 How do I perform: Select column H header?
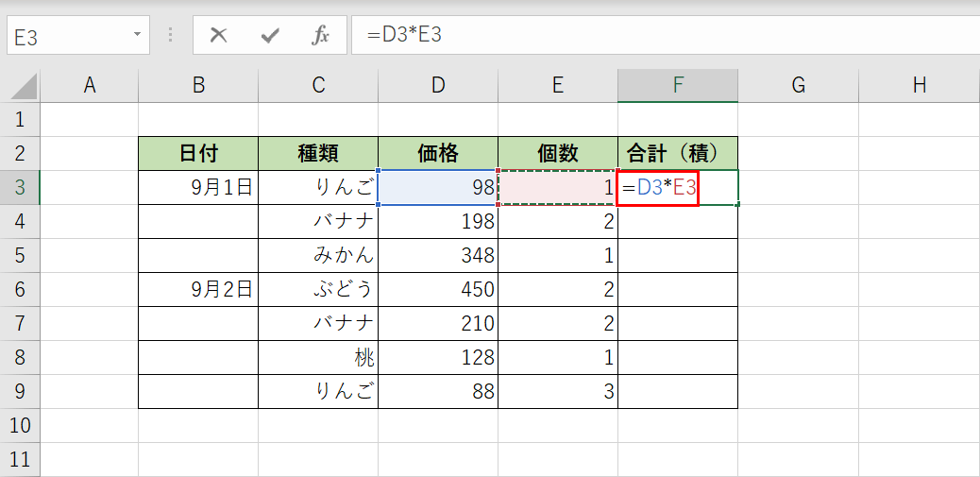920,86
